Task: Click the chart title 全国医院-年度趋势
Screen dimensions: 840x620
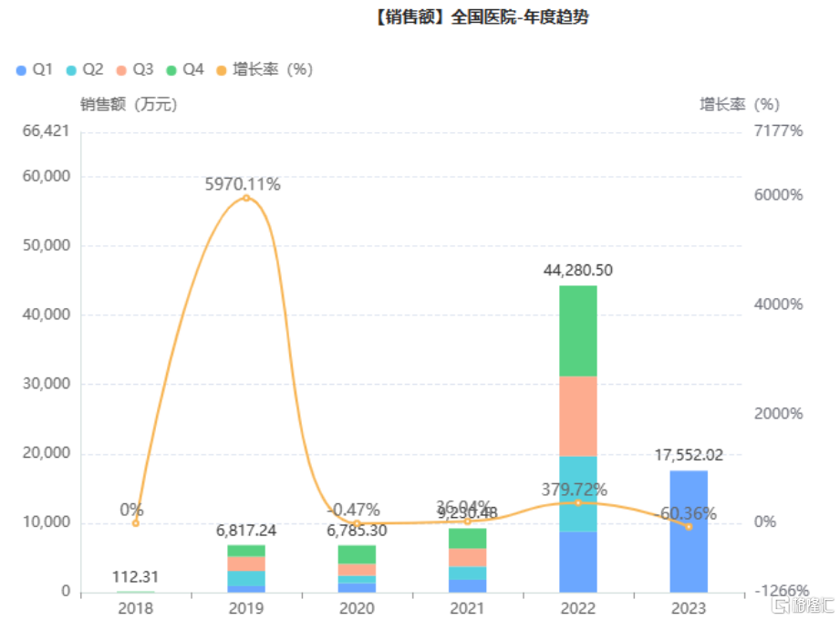Action: pyautogui.click(x=481, y=17)
